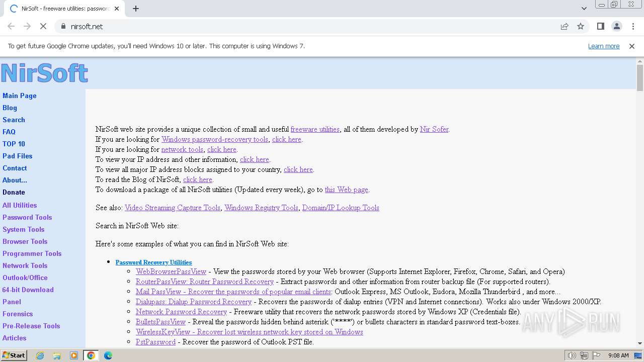The width and height of the screenshot is (644, 362).
Task: Open the this Web page link
Action: coord(347,190)
